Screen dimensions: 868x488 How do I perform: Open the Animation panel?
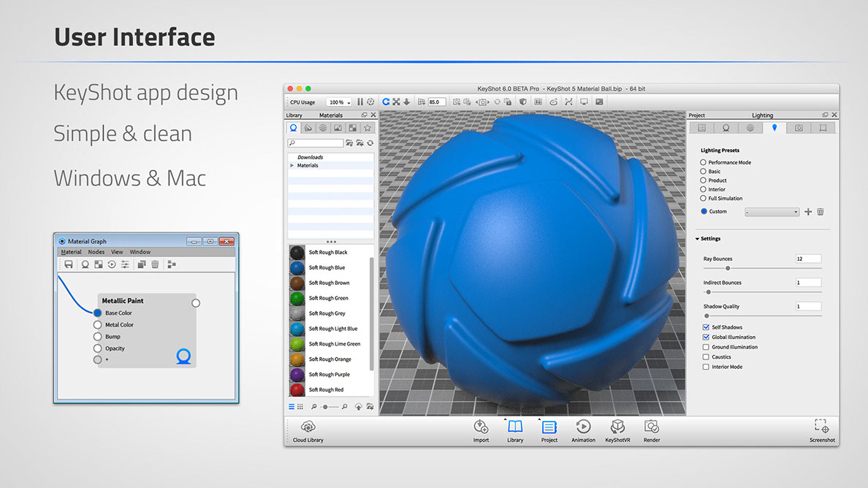pos(583,427)
